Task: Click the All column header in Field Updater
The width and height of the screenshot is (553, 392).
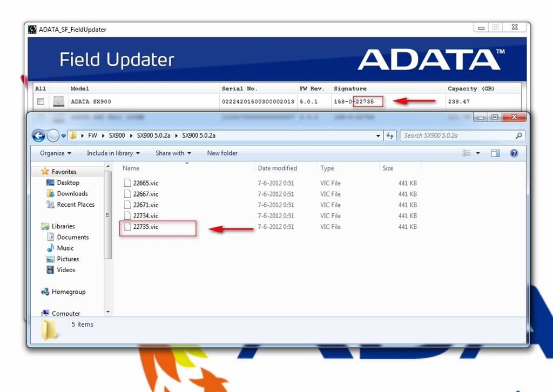Action: coord(40,89)
